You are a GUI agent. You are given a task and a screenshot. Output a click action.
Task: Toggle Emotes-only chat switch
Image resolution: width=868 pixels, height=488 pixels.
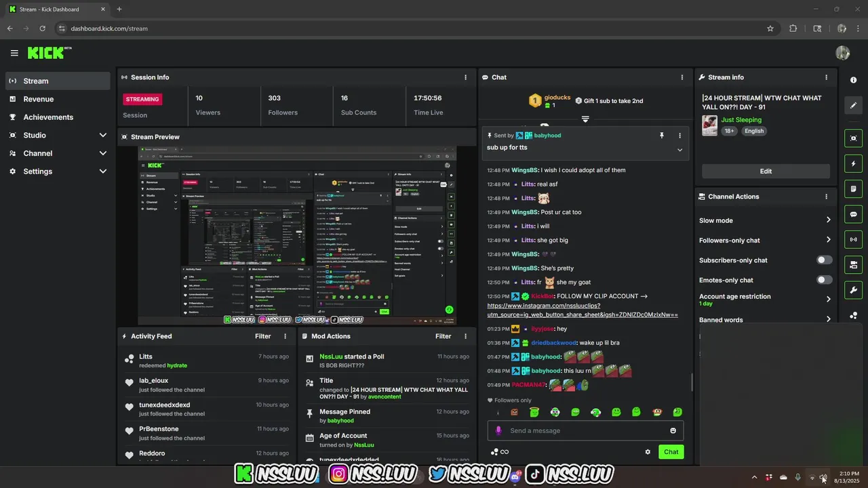(x=824, y=280)
